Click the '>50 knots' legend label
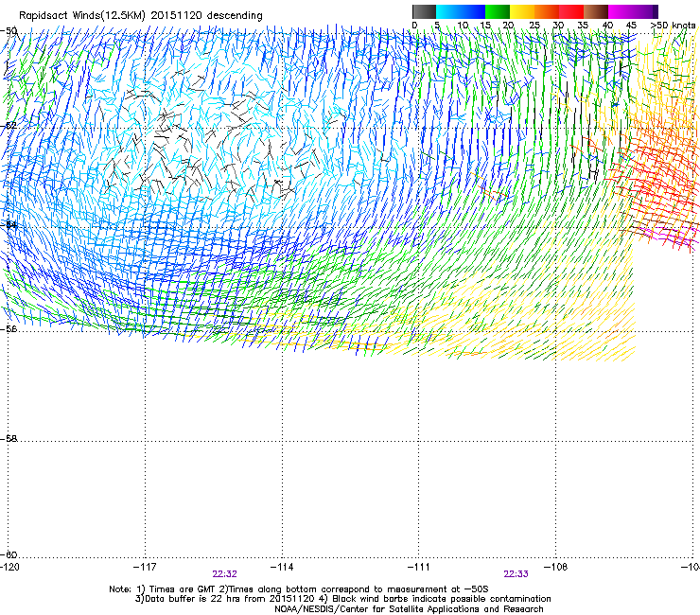Image resolution: width=700 pixels, height=615 pixels. [x=673, y=26]
